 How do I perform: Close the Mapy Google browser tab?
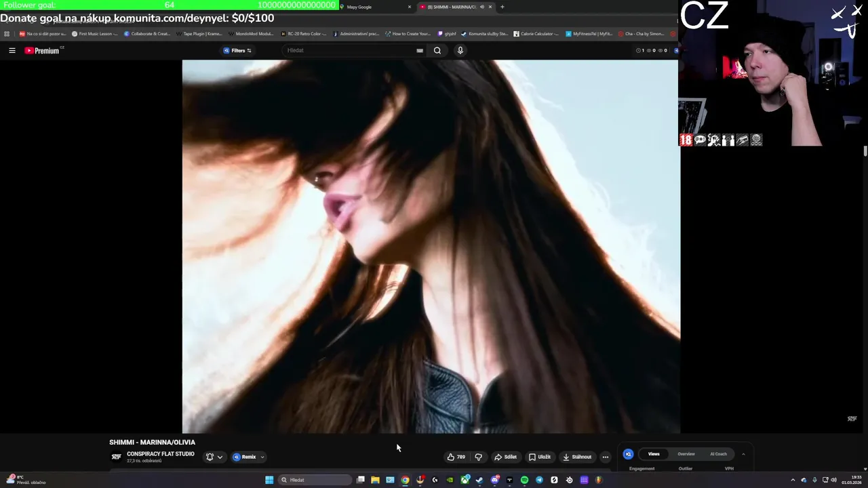(x=409, y=7)
